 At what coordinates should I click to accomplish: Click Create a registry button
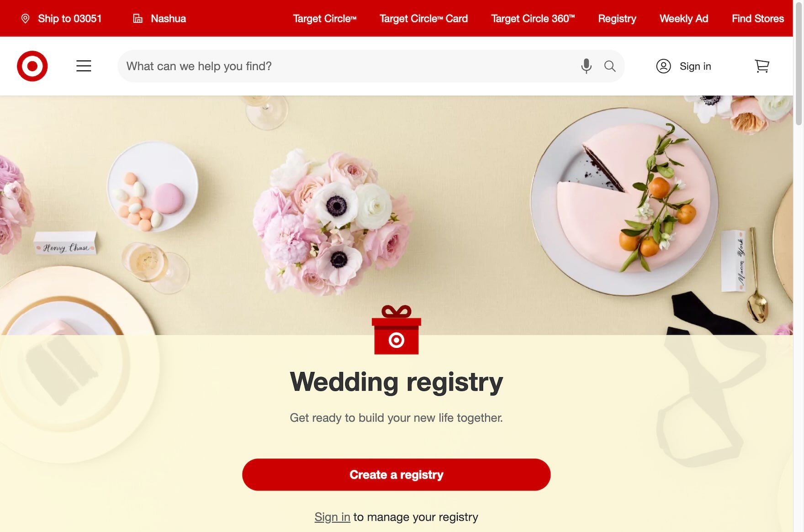point(397,475)
